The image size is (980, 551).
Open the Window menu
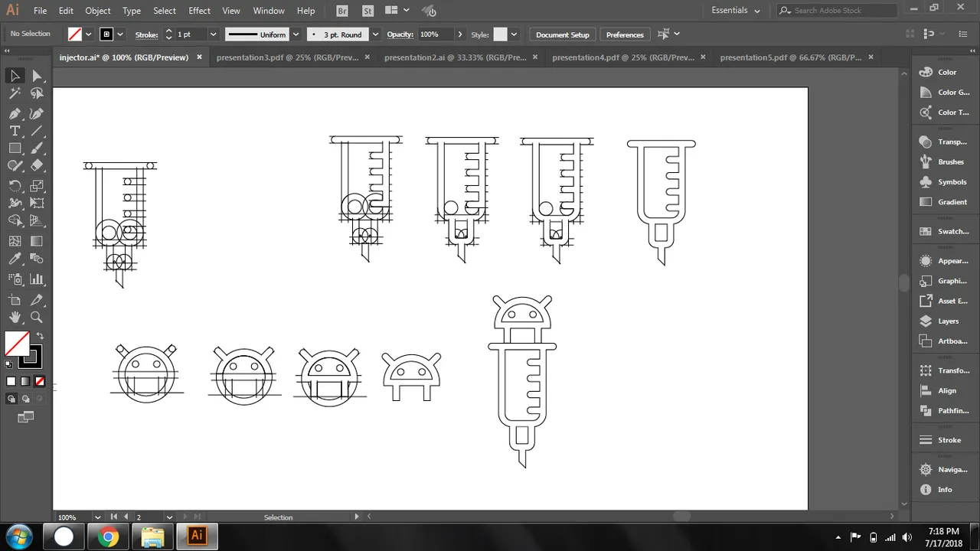tap(269, 11)
